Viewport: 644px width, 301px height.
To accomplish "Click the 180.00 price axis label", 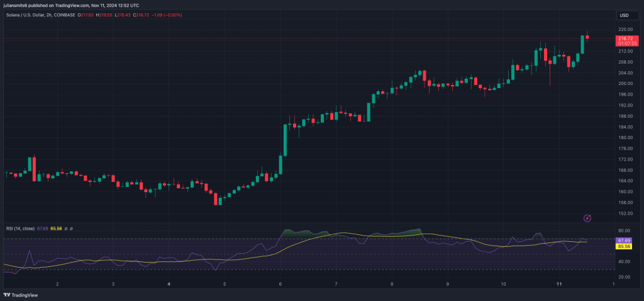I will tap(625, 137).
